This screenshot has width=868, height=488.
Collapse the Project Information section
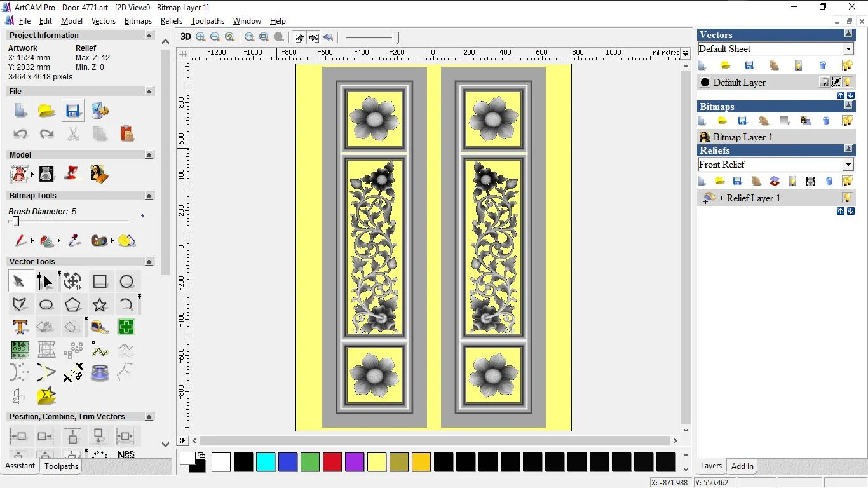coord(149,36)
